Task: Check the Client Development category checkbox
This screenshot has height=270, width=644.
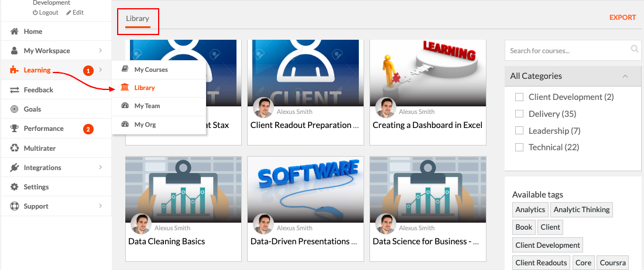Action: tap(519, 97)
